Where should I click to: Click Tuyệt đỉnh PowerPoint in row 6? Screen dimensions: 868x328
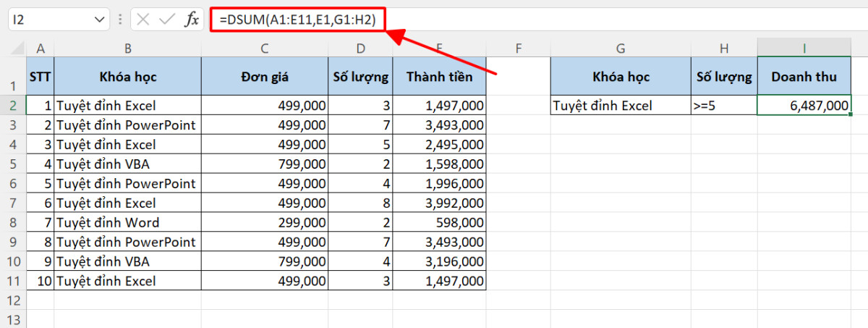127,183
